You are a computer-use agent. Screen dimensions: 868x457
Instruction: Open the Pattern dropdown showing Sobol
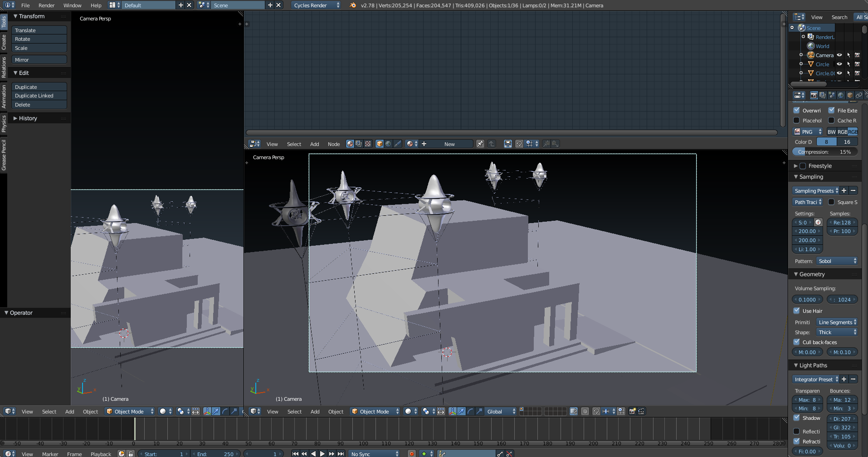pos(837,261)
